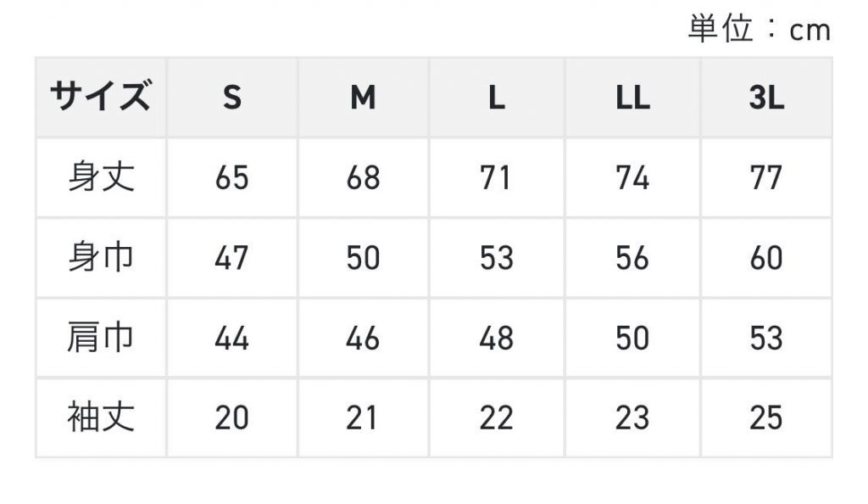Screen dimensions: 868x504
Task: Click the 袖丈 value 21 for size M
Action: tap(363, 418)
